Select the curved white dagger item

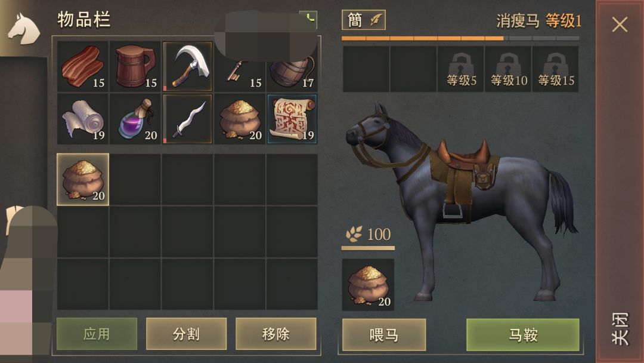[x=187, y=119]
